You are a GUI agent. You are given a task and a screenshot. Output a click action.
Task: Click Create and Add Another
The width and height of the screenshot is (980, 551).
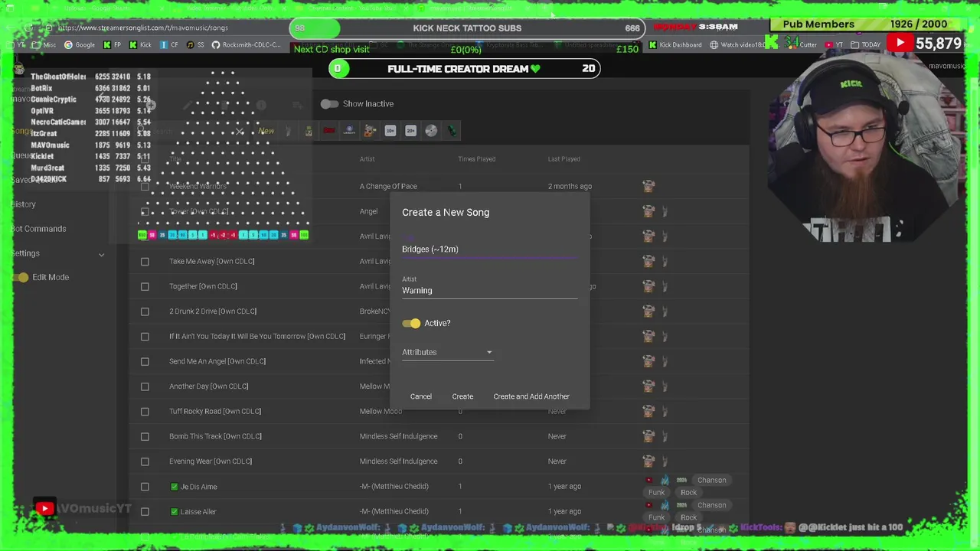tap(531, 396)
